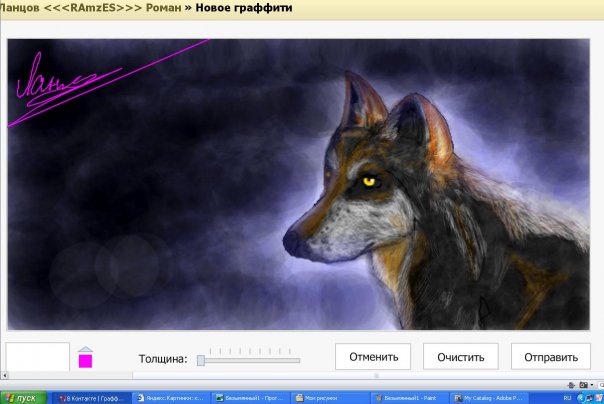Open the Пуск Start menu
The height and width of the screenshot is (404, 604).
click(x=22, y=397)
